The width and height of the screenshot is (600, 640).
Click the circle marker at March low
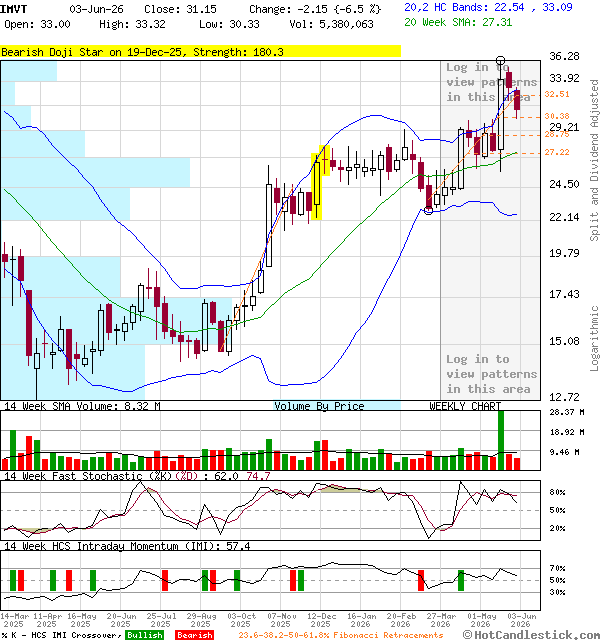click(429, 211)
